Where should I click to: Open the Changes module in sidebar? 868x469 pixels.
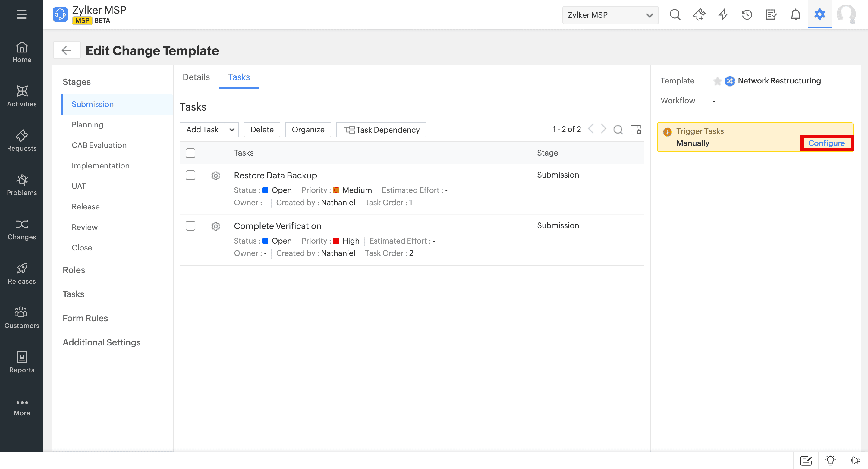tap(22, 230)
